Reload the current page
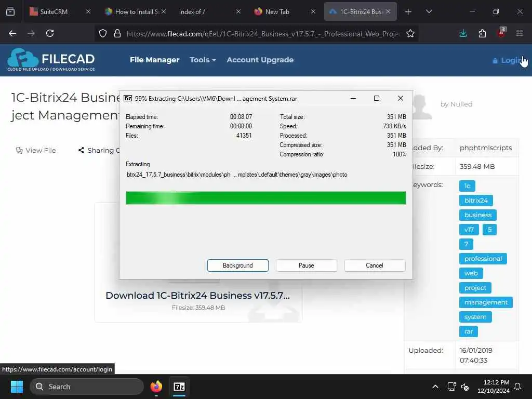Viewport: 532px width, 399px height. [50, 33]
